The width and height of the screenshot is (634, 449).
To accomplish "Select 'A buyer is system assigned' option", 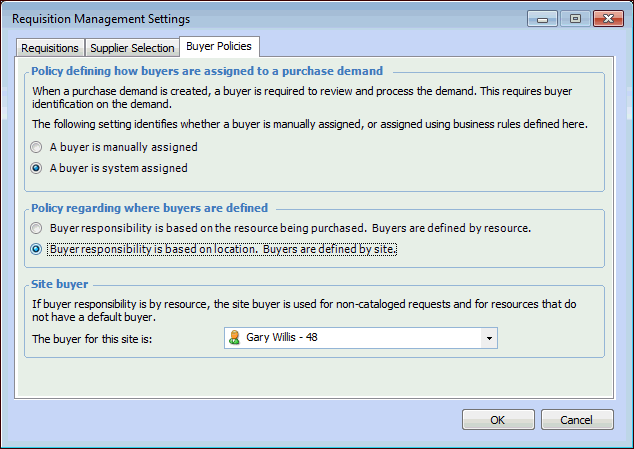I will tap(37, 168).
